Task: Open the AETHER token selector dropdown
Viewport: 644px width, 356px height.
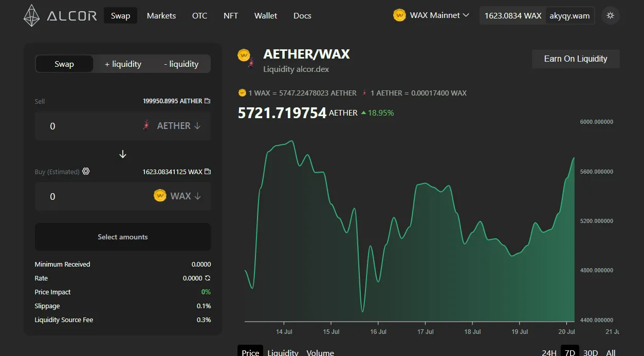Action: (172, 126)
